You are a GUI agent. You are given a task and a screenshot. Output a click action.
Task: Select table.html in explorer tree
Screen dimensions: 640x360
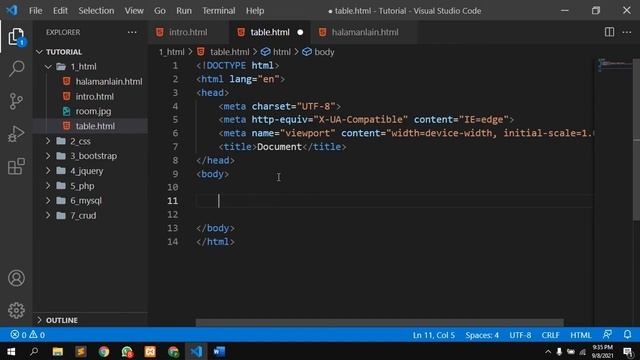(95, 126)
